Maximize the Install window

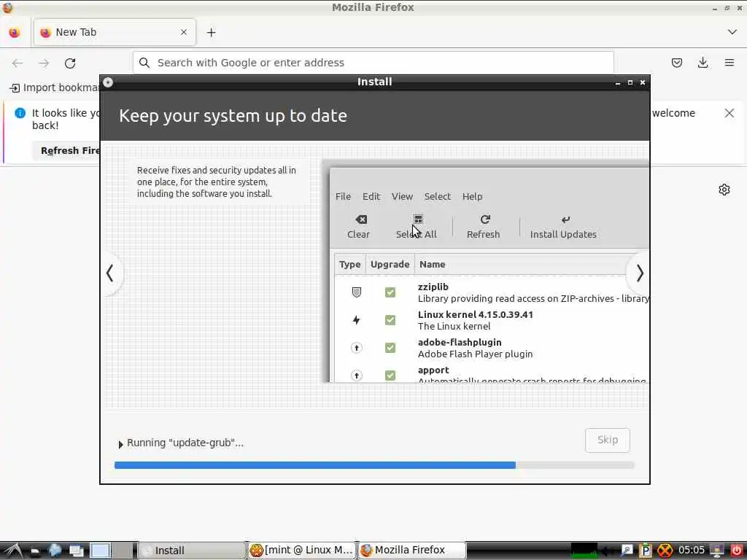point(630,83)
